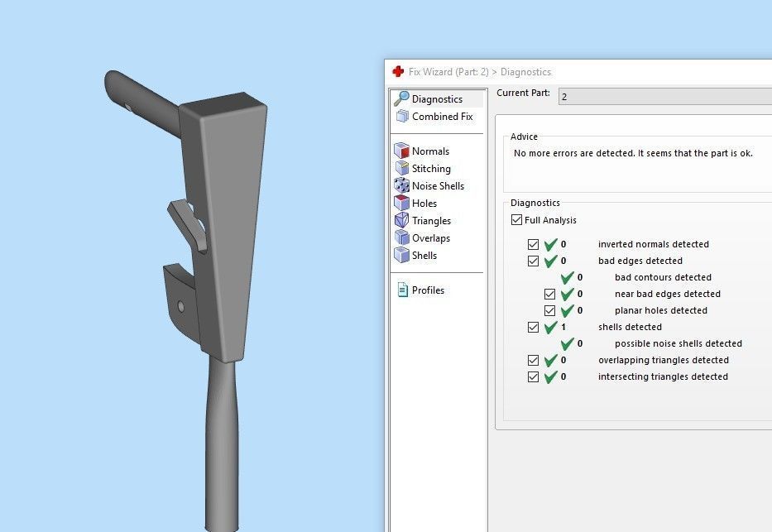Screen dimensions: 772x532
Task: Click the advice text 'No more errors are detected'
Action: 633,153
